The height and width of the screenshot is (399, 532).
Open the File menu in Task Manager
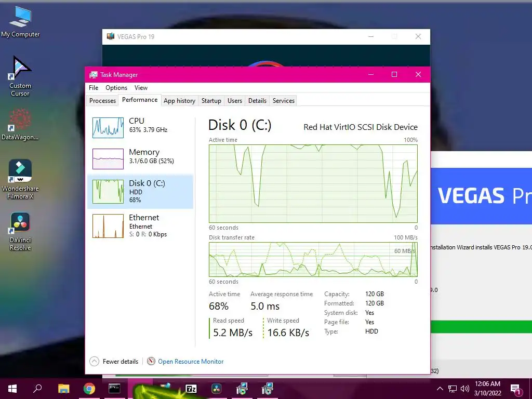94,87
